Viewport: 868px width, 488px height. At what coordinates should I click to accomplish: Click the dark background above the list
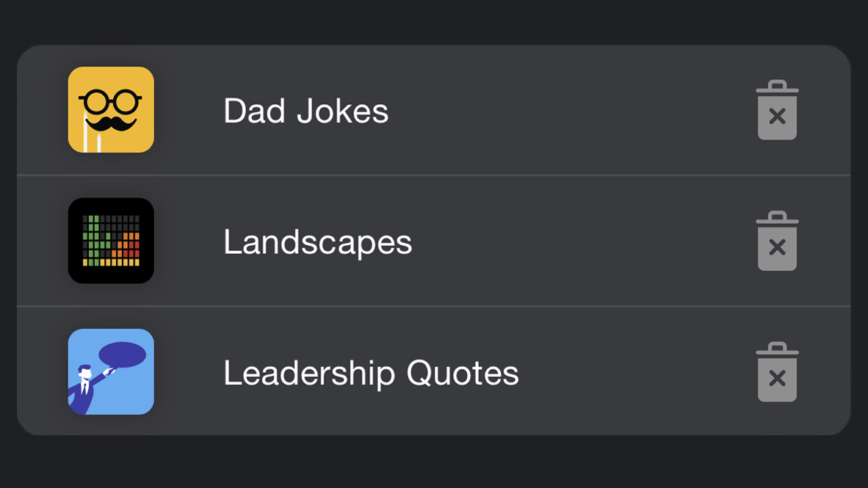[433, 21]
